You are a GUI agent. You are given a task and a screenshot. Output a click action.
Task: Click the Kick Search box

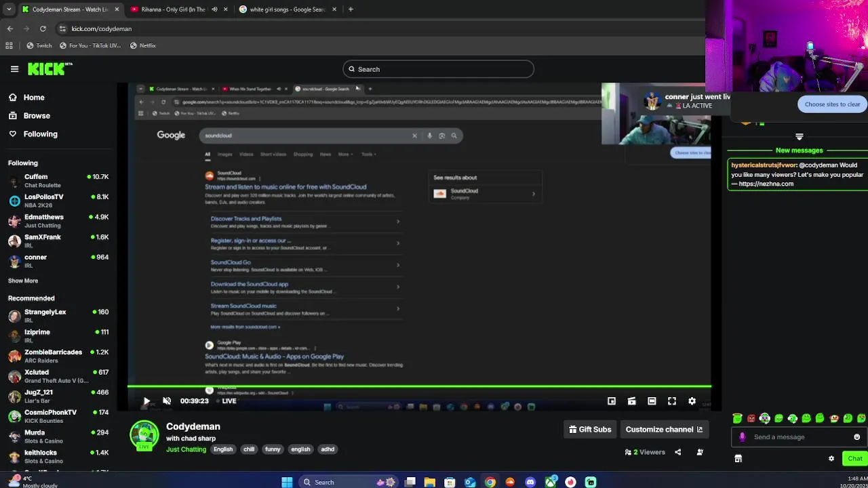(x=438, y=69)
